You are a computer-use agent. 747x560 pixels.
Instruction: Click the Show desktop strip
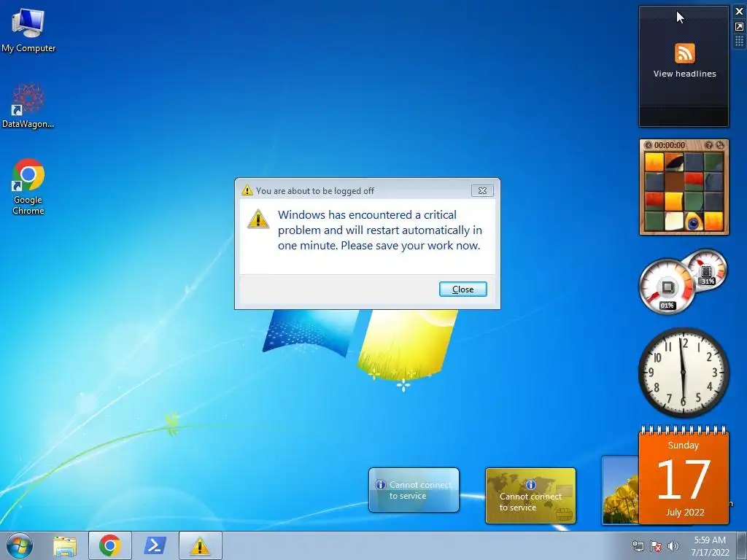point(742,545)
